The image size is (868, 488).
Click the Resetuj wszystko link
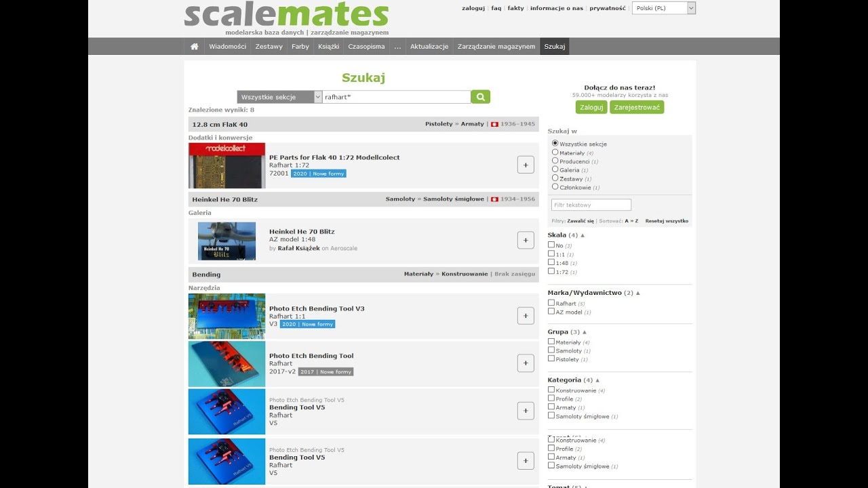pos(667,221)
